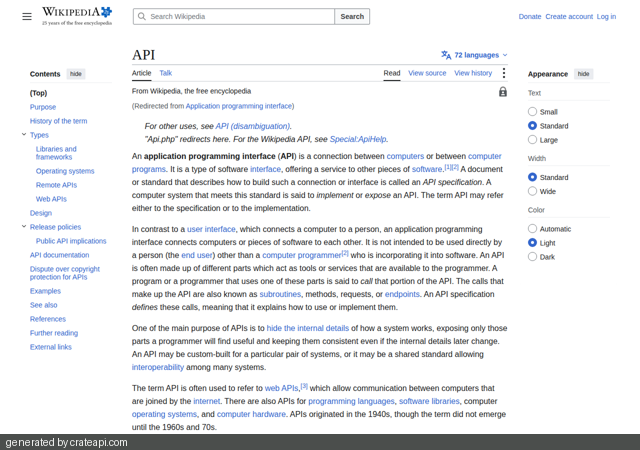This screenshot has width=640, height=450.
Task: Go to References section
Action: click(x=48, y=319)
